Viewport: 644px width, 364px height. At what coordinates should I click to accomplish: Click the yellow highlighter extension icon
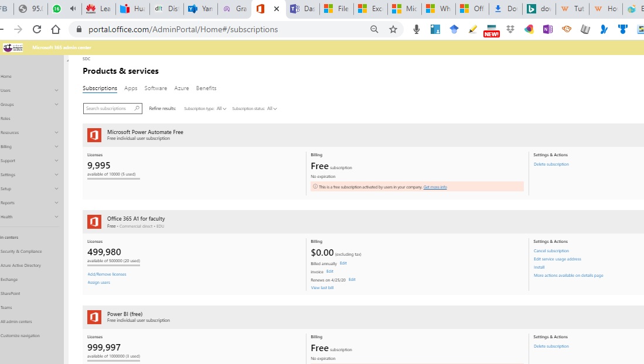(473, 29)
